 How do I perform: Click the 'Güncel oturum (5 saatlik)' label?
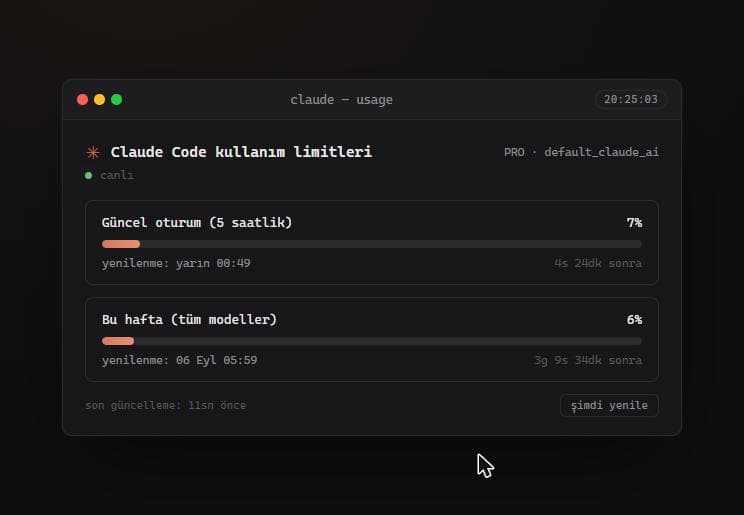197,222
